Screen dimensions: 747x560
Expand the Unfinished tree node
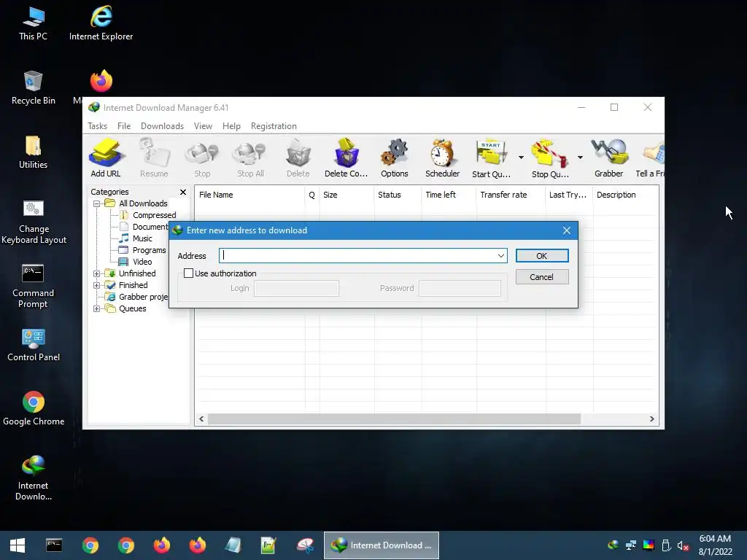coord(97,274)
